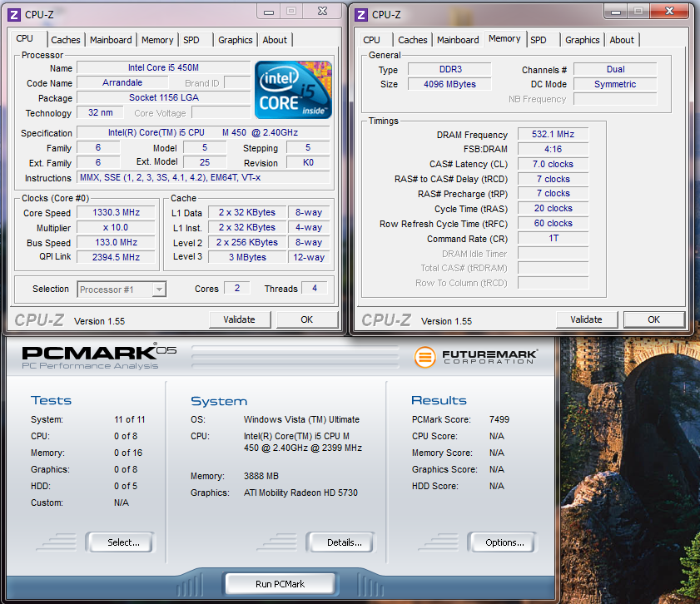This screenshot has height=604, width=700.
Task: Click the FSB:DRAM value 4:16
Action: point(554,150)
